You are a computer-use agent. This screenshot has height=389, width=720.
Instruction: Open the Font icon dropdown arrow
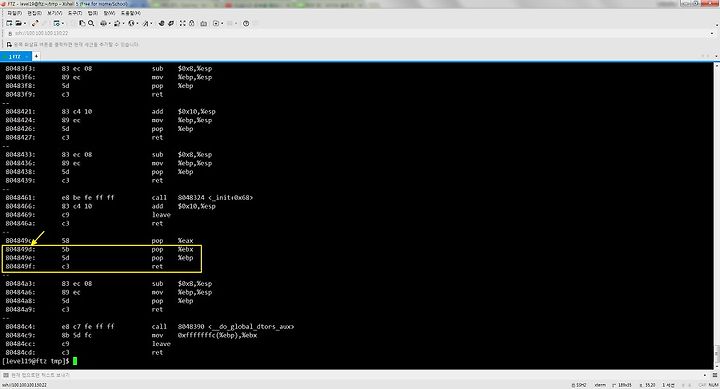[151, 23]
